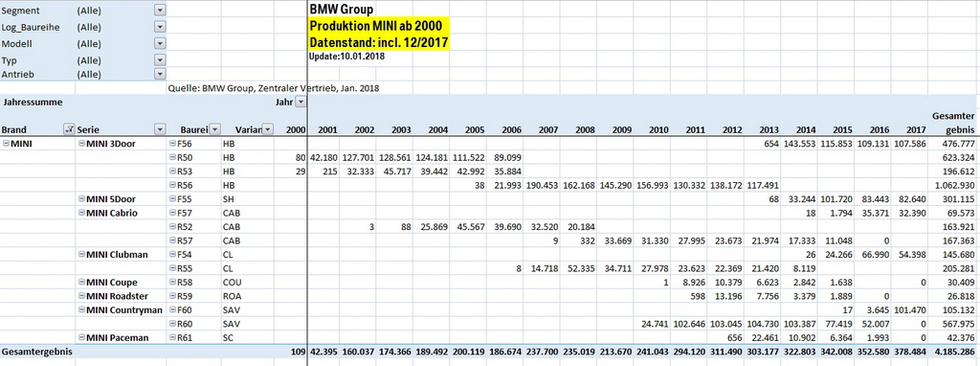
Task: Open the Segment filter dropdown
Action: point(160,11)
